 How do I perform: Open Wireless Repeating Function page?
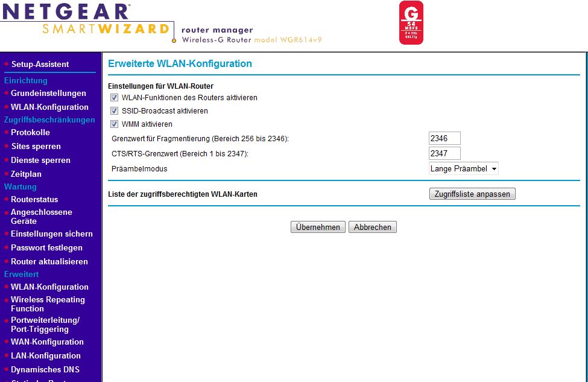pos(48,304)
